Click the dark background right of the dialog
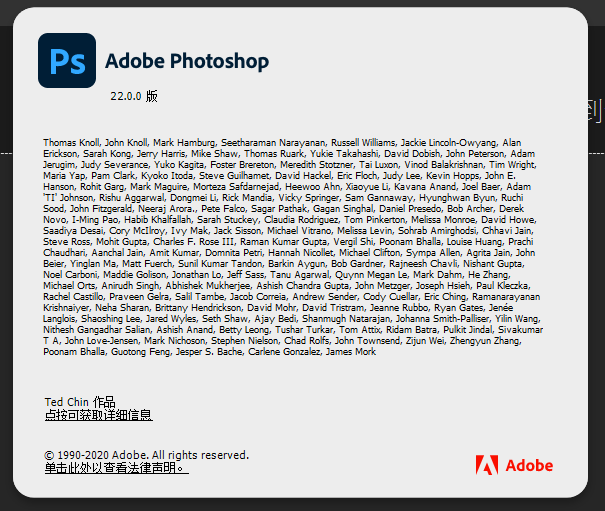605x511 pixels. (x=596, y=300)
